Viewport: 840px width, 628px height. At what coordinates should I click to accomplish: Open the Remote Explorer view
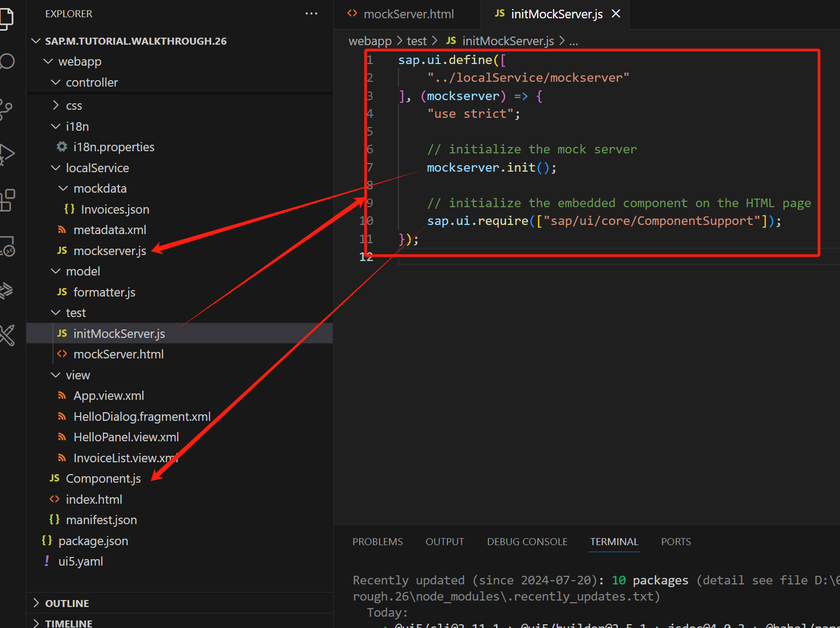[8, 246]
